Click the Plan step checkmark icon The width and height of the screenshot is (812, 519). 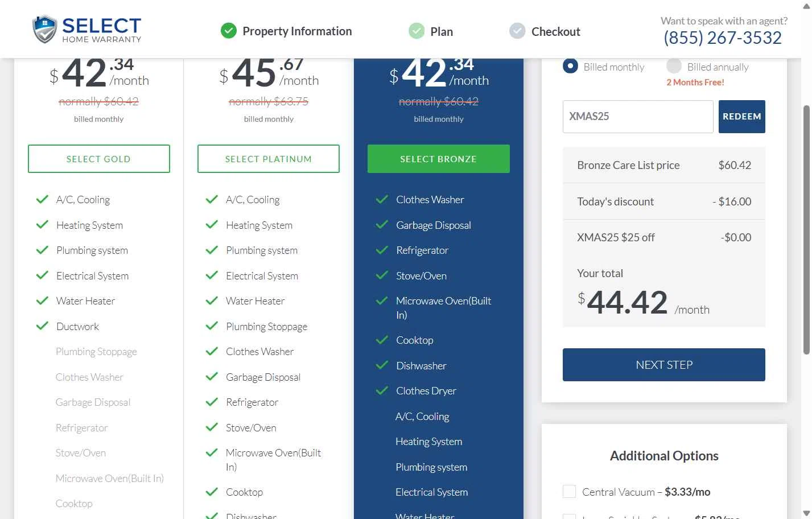[x=417, y=31]
